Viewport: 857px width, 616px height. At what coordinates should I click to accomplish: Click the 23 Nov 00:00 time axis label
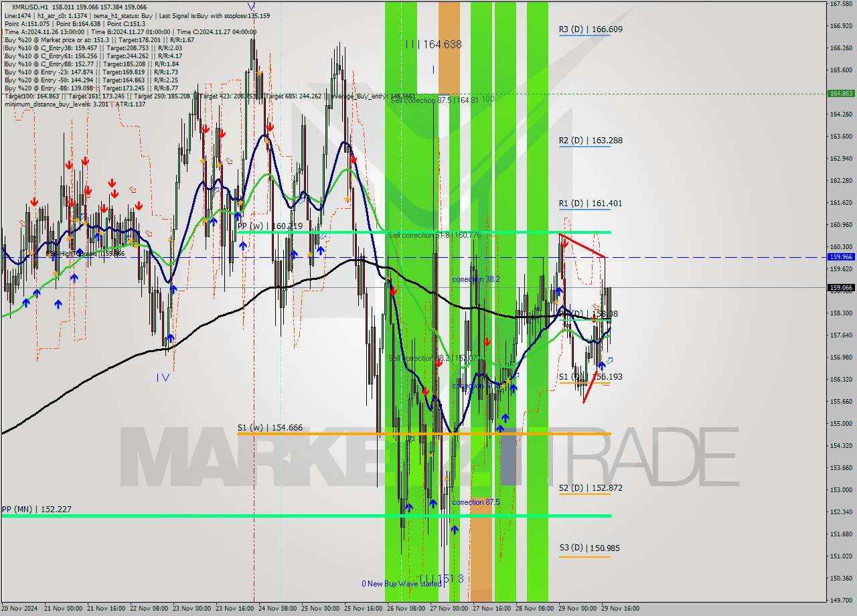click(191, 609)
